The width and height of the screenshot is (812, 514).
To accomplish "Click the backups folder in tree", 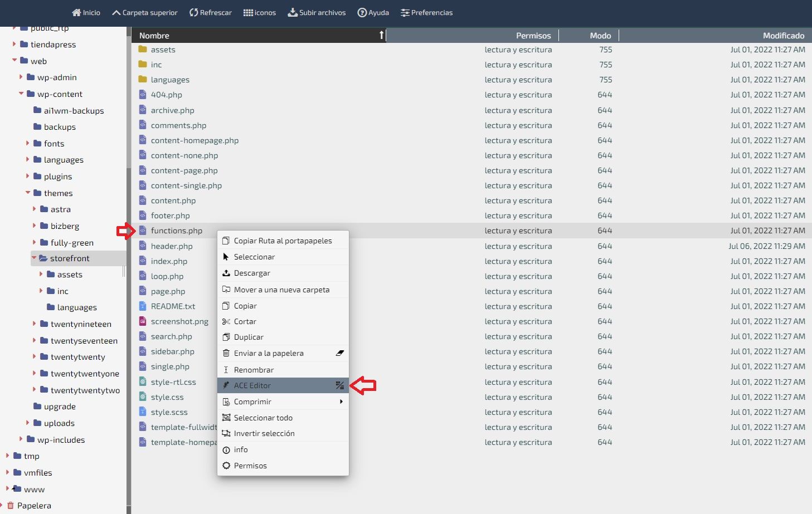I will 60,127.
